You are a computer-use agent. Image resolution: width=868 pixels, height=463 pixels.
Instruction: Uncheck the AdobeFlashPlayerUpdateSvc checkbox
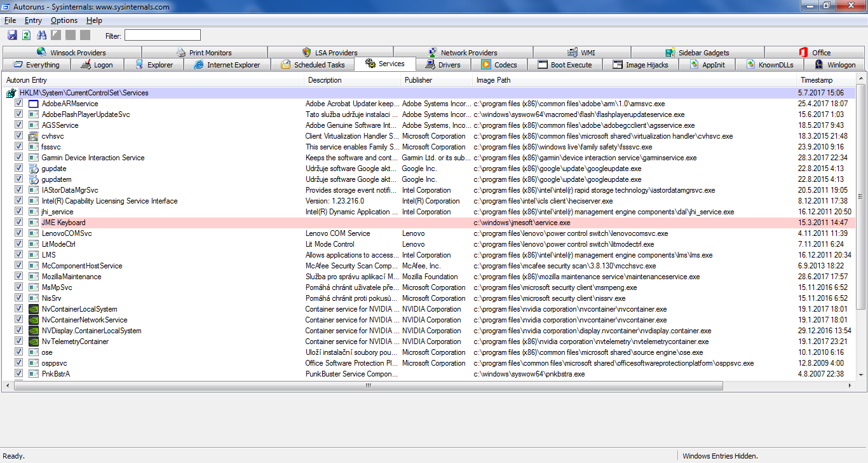pyautogui.click(x=19, y=114)
